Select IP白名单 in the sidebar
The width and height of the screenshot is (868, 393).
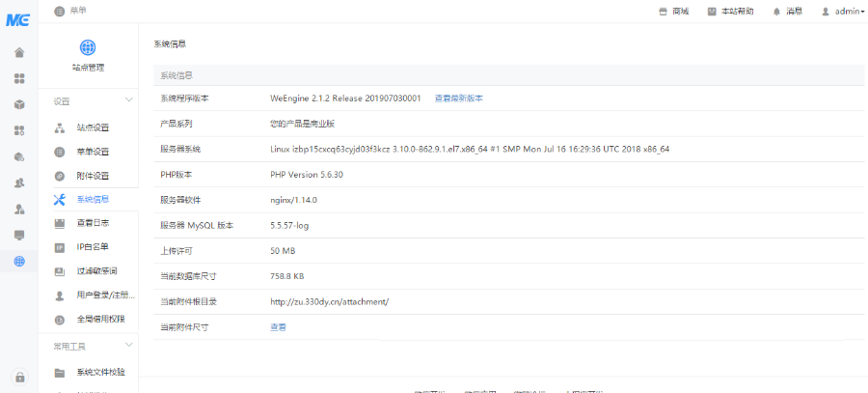pos(93,247)
